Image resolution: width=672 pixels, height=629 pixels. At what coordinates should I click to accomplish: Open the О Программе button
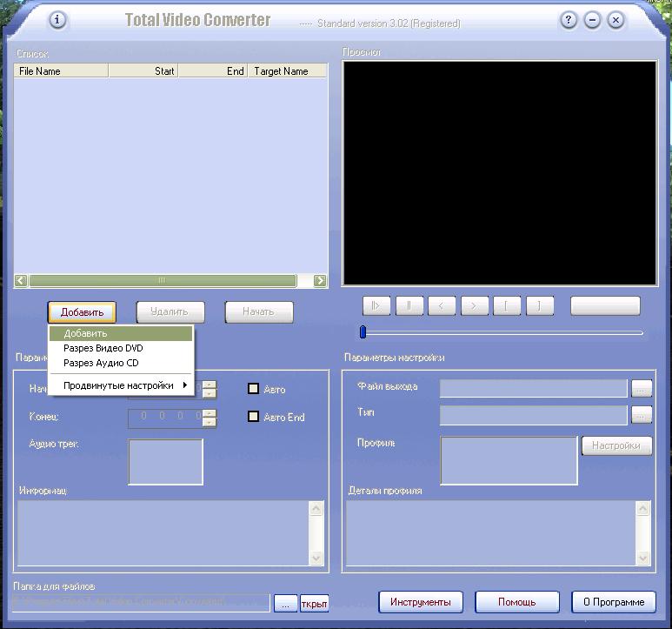614,602
